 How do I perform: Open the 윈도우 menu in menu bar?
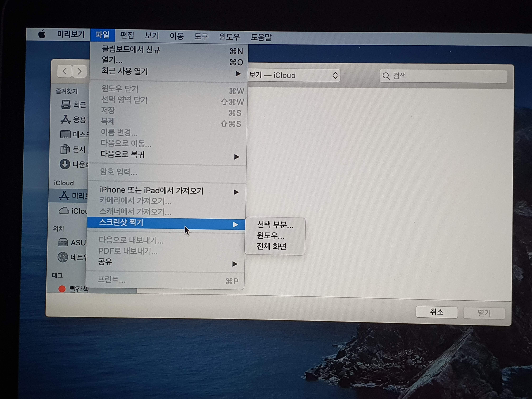point(229,37)
